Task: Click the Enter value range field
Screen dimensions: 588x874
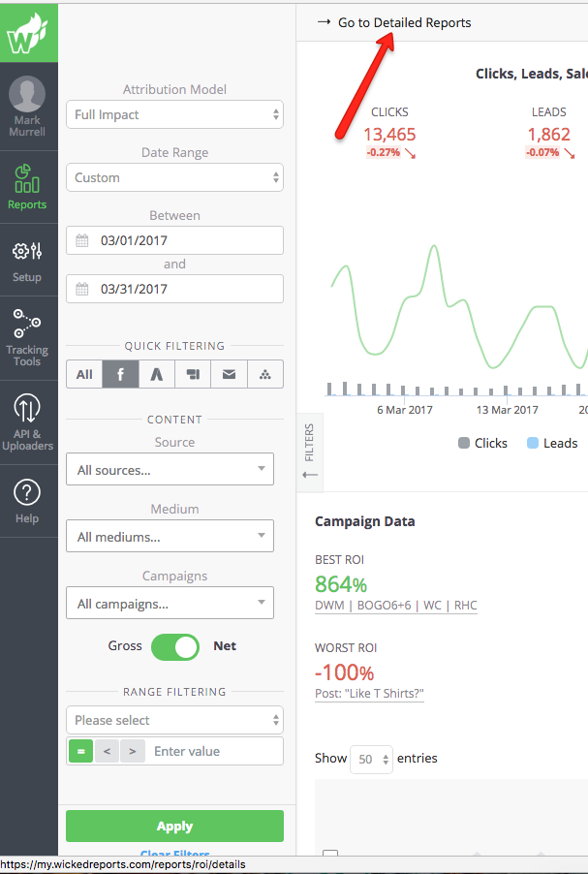Action: pos(215,751)
